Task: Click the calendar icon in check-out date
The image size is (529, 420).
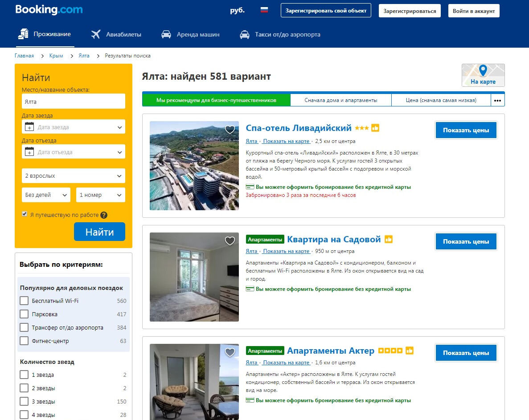Action: point(29,152)
